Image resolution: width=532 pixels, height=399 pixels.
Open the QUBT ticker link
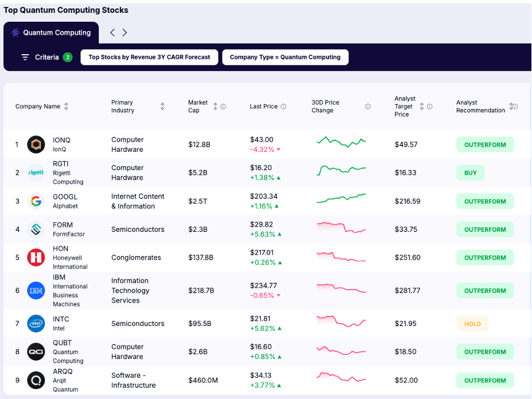click(62, 343)
